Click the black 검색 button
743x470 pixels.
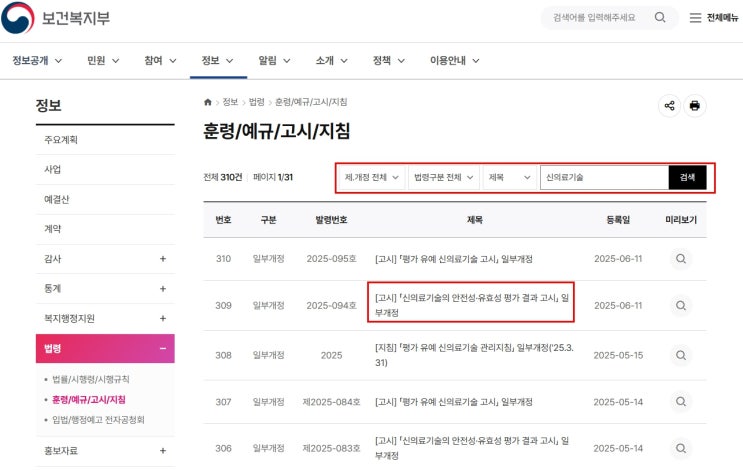click(688, 177)
